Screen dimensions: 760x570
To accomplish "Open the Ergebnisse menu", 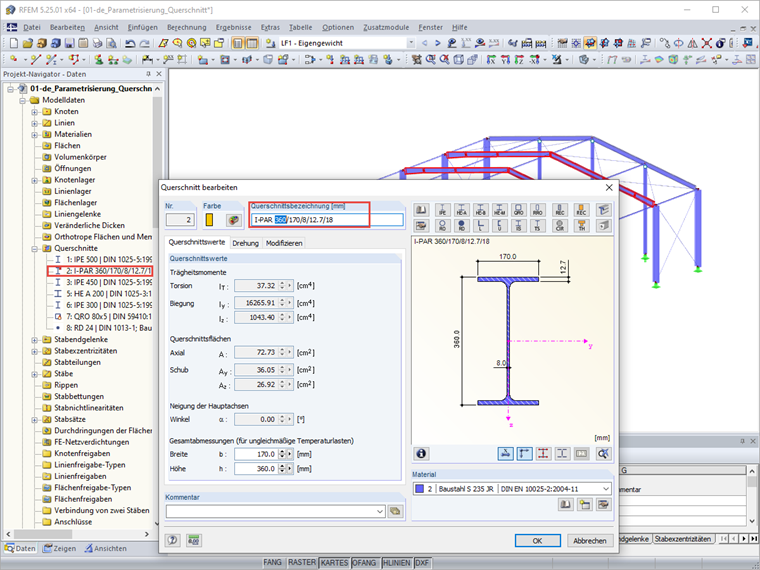I will click(x=234, y=28).
